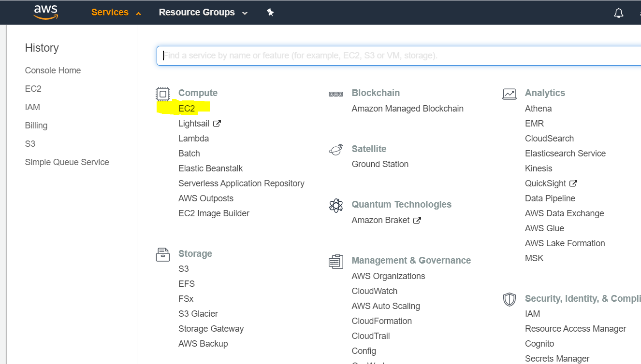Open Serverless Application Repository
Screen dimensions: 641x364
coord(241,183)
